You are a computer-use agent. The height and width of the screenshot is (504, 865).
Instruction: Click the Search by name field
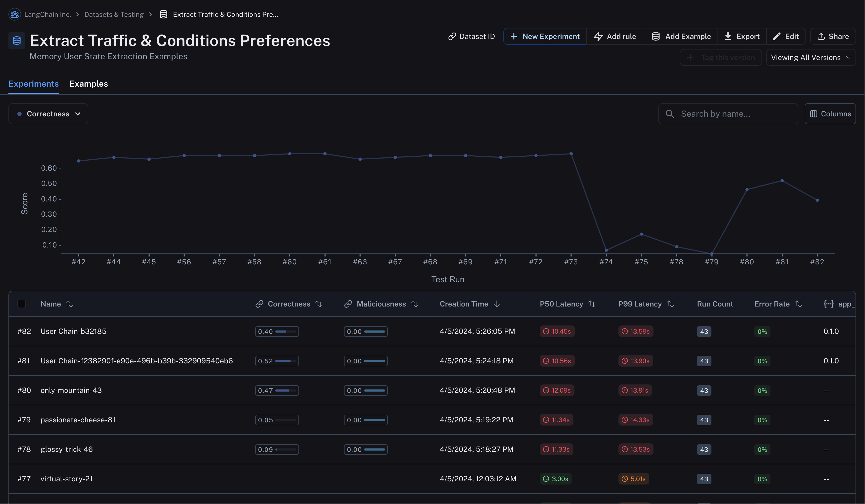[x=728, y=114]
